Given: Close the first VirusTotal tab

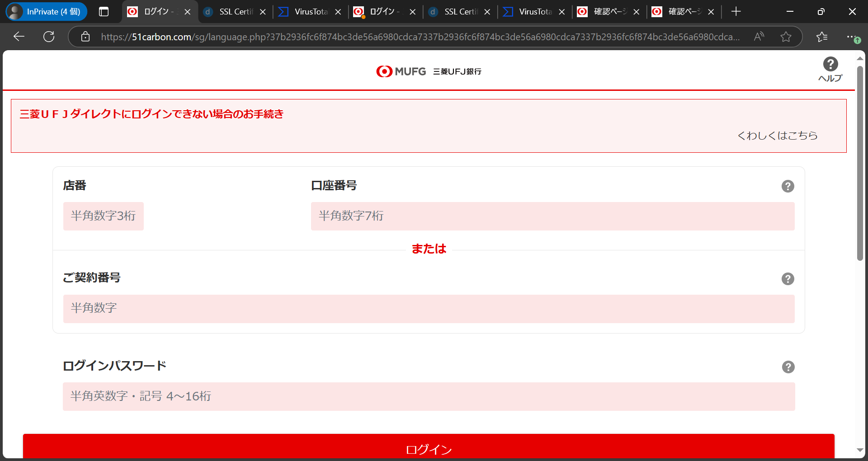Looking at the screenshot, I should point(338,12).
